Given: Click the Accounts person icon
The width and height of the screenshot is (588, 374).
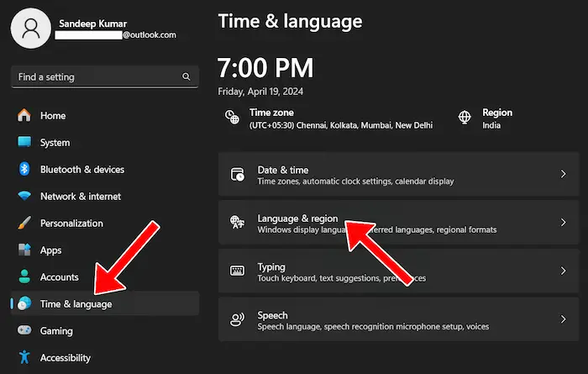Looking at the screenshot, I should [x=24, y=277].
